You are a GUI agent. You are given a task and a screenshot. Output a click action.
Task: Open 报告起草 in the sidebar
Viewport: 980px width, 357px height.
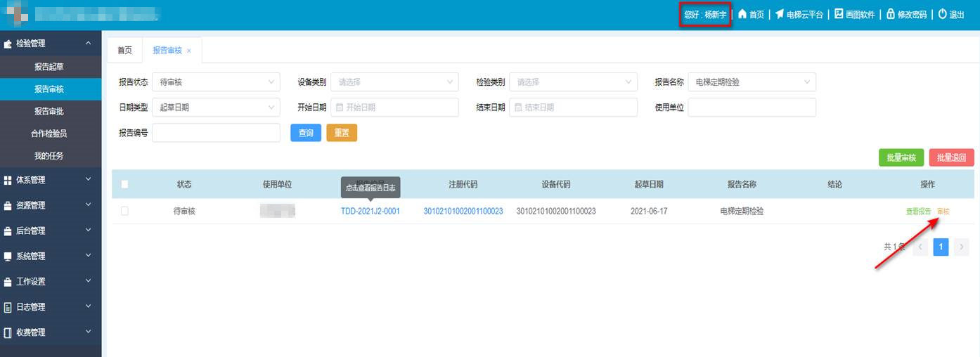(x=51, y=67)
